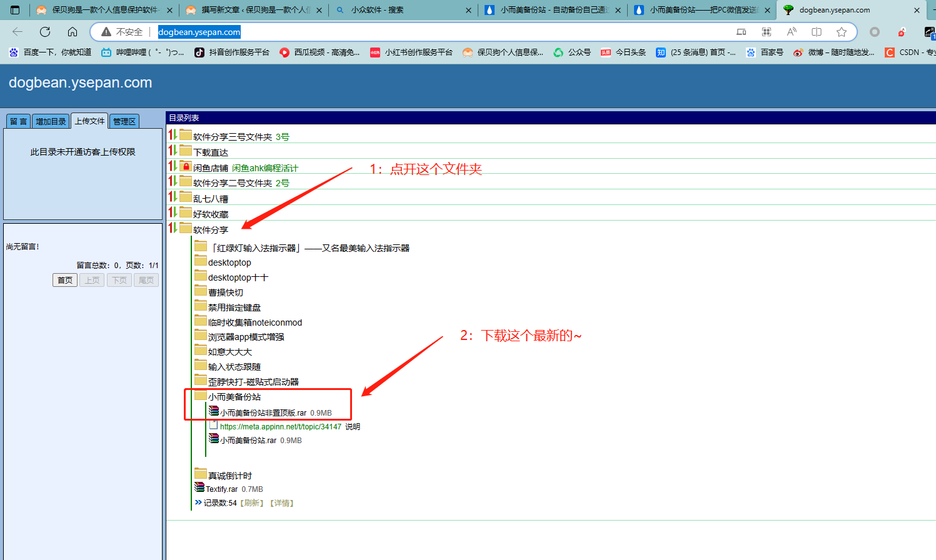
Task: Select the 上传文件 panel tab
Action: click(x=90, y=121)
